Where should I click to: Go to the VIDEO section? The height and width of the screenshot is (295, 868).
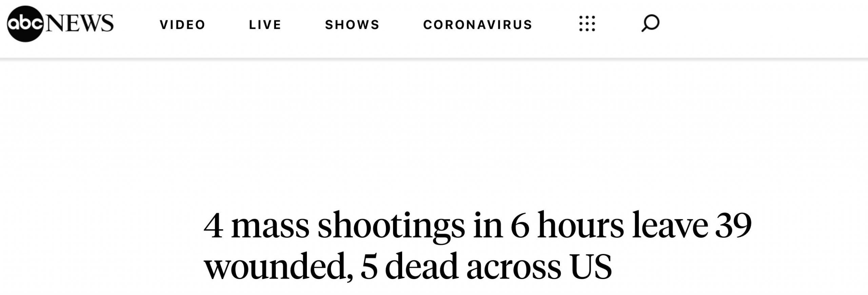coord(182,24)
